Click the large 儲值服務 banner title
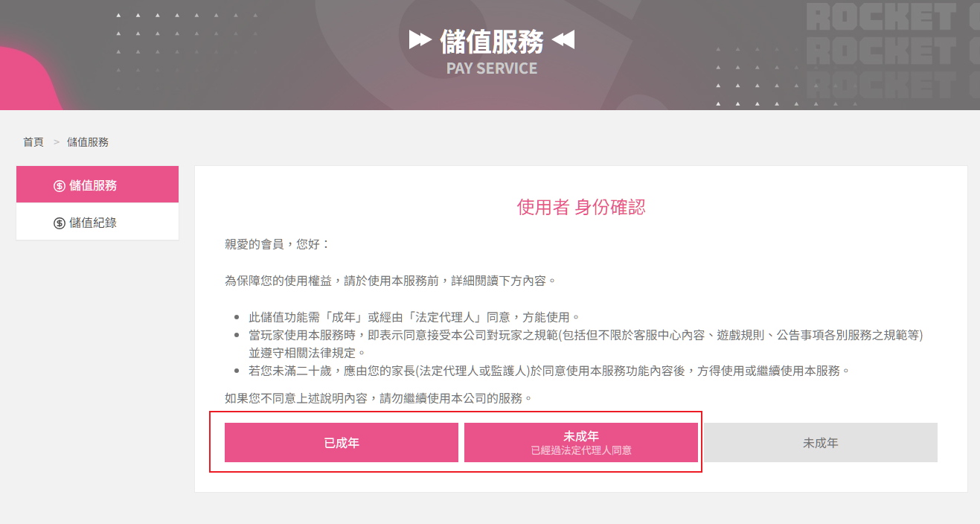Image resolution: width=980 pixels, height=524 pixels. [492, 41]
